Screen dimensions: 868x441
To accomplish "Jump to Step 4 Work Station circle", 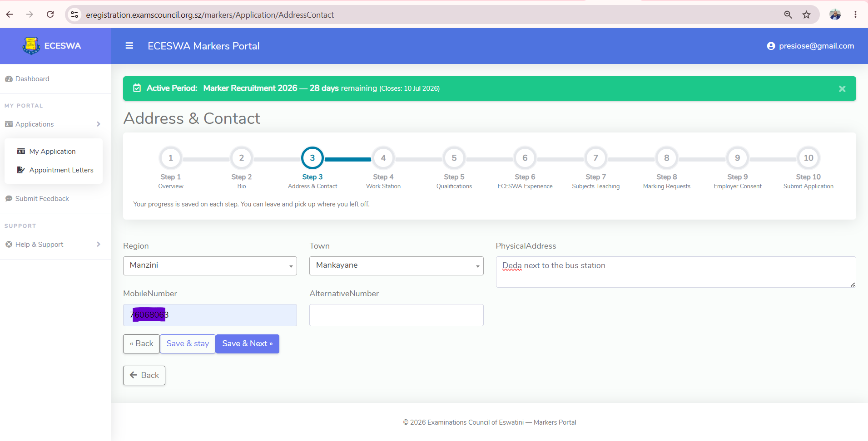I will tap(383, 158).
